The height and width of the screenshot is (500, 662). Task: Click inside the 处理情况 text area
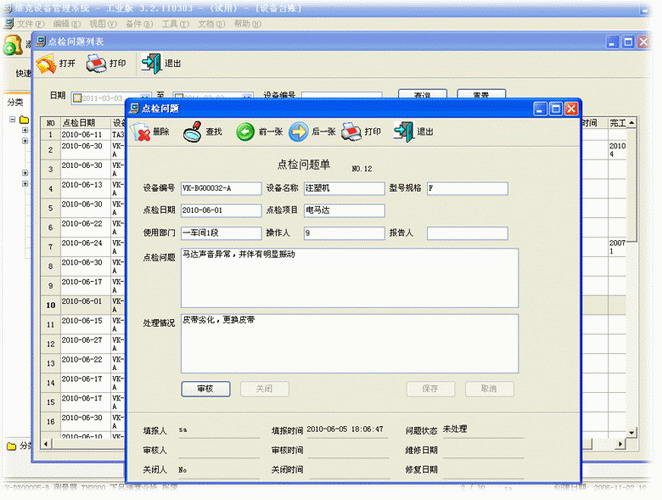349,342
